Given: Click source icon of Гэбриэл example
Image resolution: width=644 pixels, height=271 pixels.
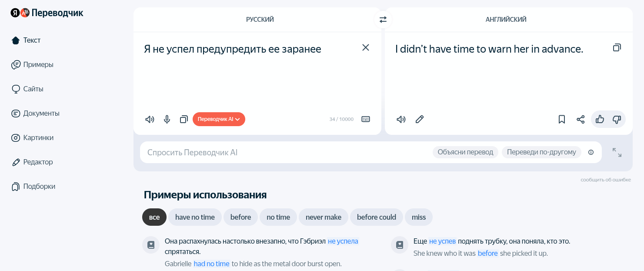Looking at the screenshot, I should (x=151, y=245).
